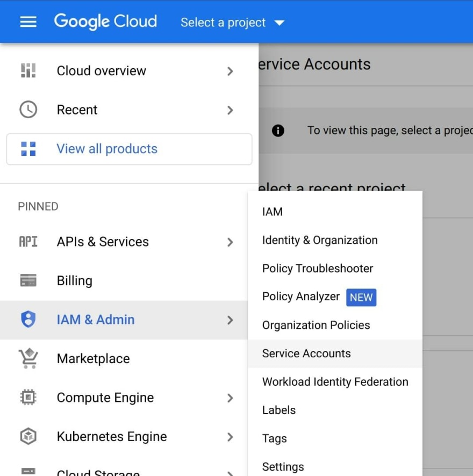Select Service Accounts in submenu
This screenshot has width=473, height=476.
point(335,354)
